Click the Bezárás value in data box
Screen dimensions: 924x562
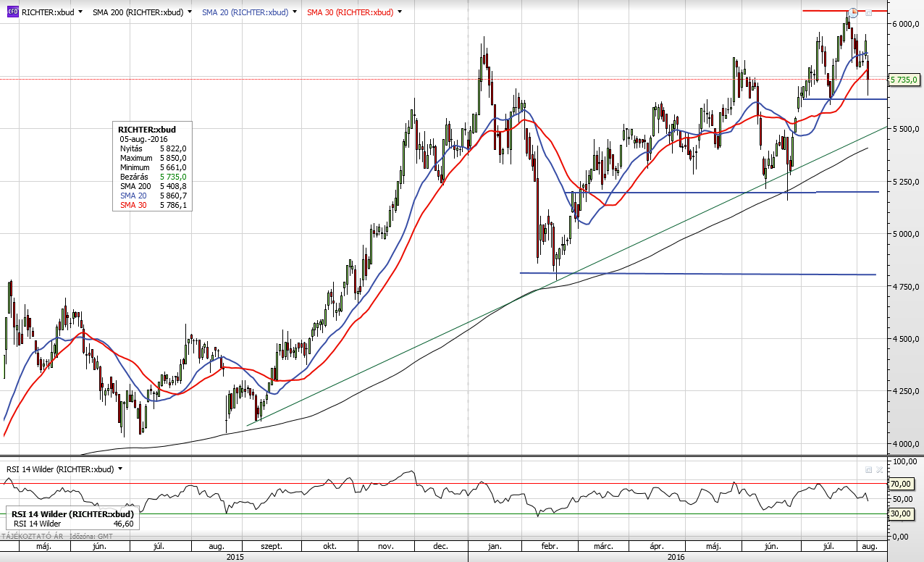[x=173, y=177]
